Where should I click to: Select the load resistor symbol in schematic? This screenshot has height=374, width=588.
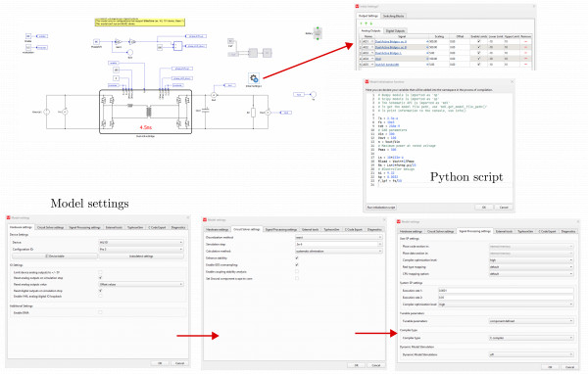pos(253,112)
